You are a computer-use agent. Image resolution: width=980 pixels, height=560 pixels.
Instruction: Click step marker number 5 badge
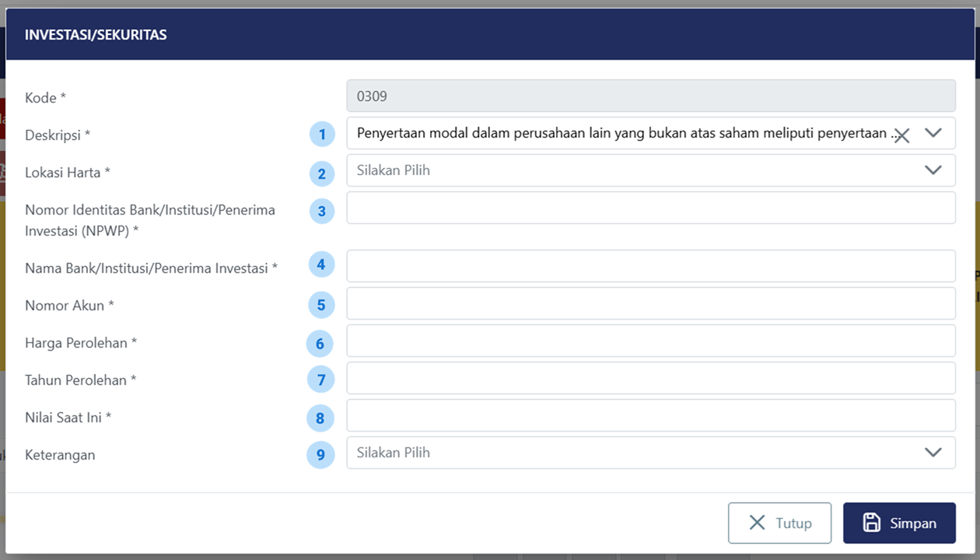coord(321,305)
